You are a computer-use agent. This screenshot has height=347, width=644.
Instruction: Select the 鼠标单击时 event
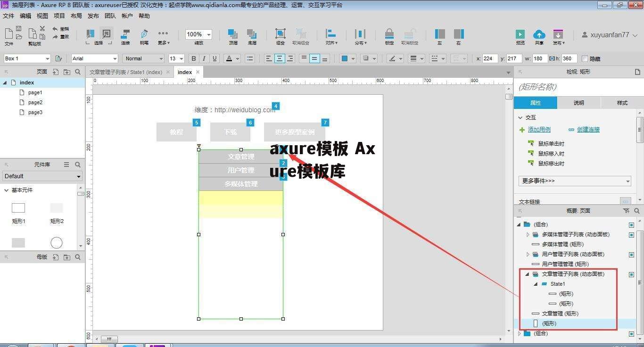tap(551, 144)
